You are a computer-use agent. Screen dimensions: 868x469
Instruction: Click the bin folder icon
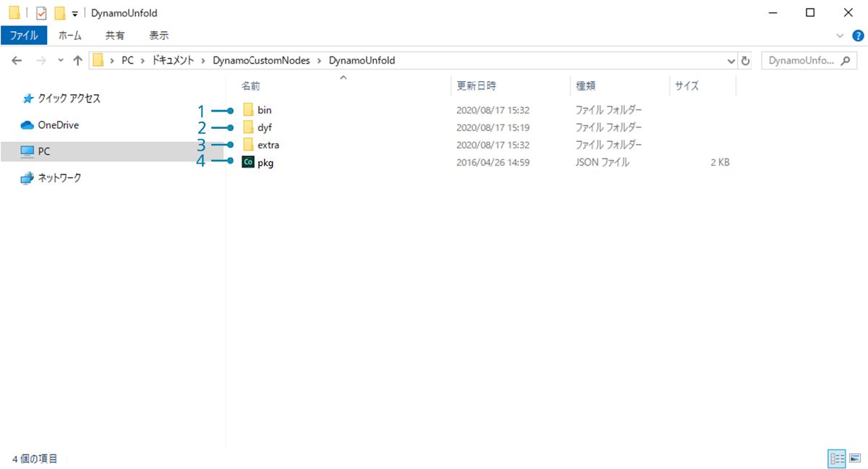[248, 110]
